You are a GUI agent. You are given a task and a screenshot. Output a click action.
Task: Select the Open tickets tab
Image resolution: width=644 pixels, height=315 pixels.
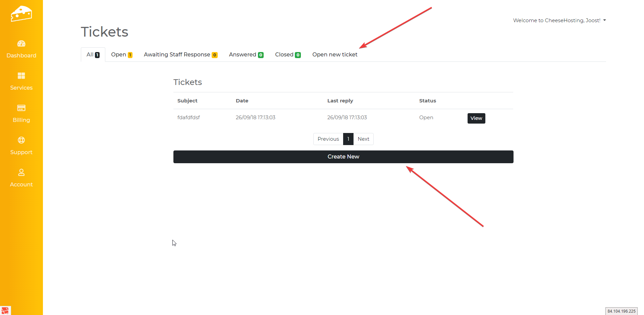[x=121, y=55]
